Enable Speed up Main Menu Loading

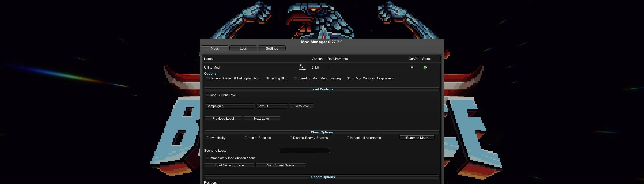point(295,78)
